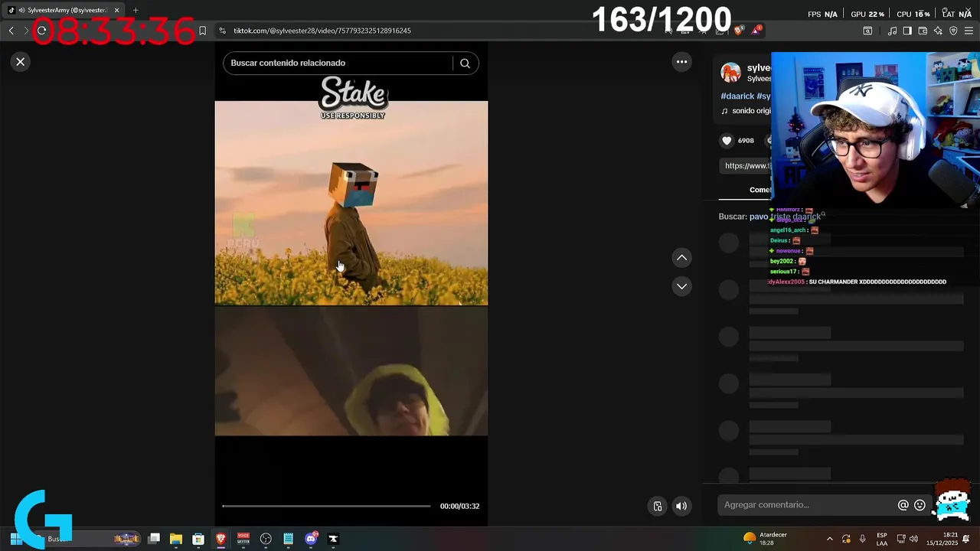This screenshot has width=980, height=551.
Task: Select the SylveesterArmy browser tab
Action: (64, 10)
